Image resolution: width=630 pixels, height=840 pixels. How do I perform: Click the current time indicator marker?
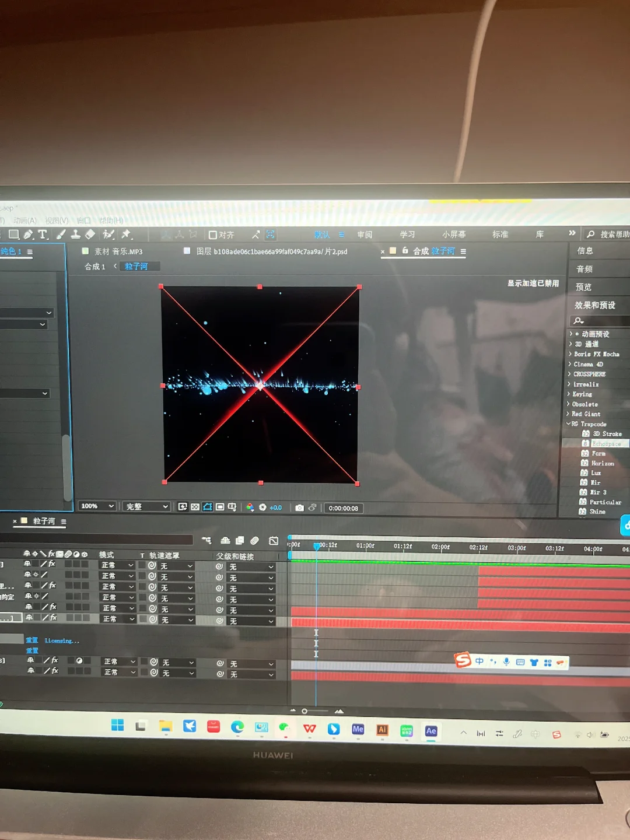pyautogui.click(x=317, y=546)
